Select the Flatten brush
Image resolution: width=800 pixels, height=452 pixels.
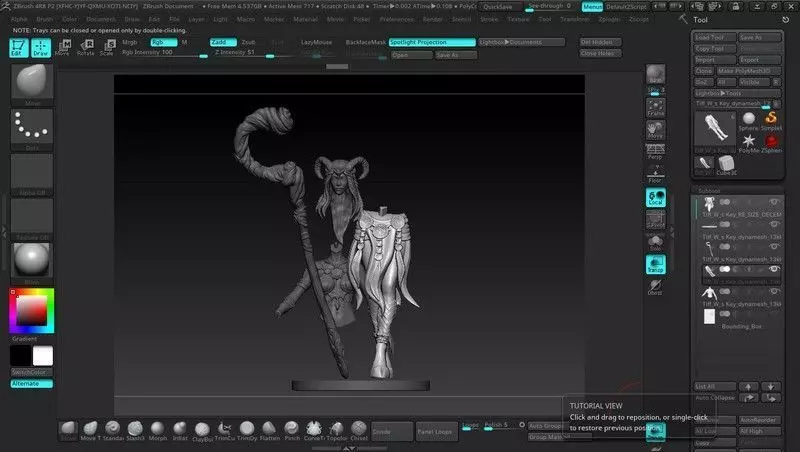[x=269, y=430]
